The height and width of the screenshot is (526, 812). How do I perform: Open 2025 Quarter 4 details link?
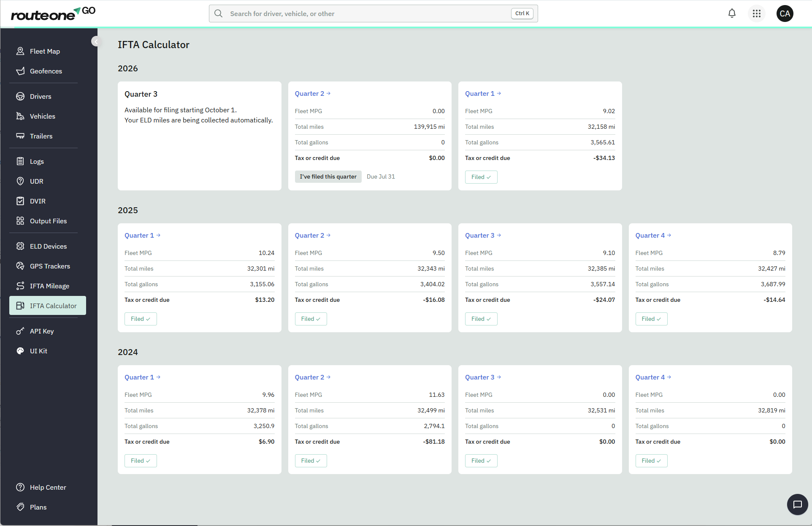pyautogui.click(x=653, y=235)
